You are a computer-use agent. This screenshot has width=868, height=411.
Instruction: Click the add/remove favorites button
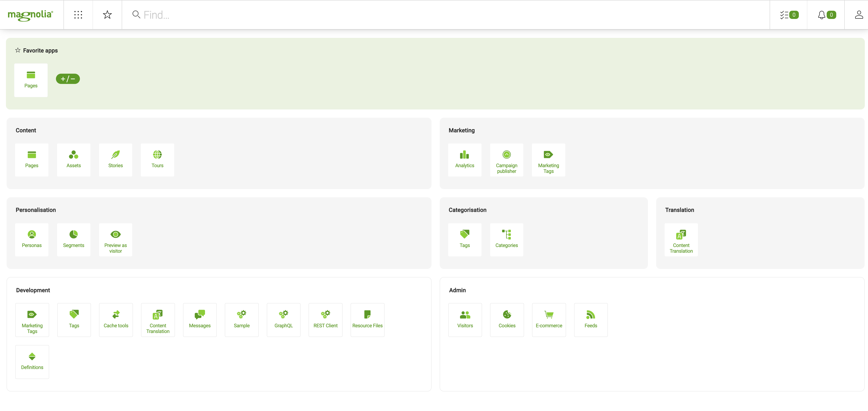coord(68,79)
